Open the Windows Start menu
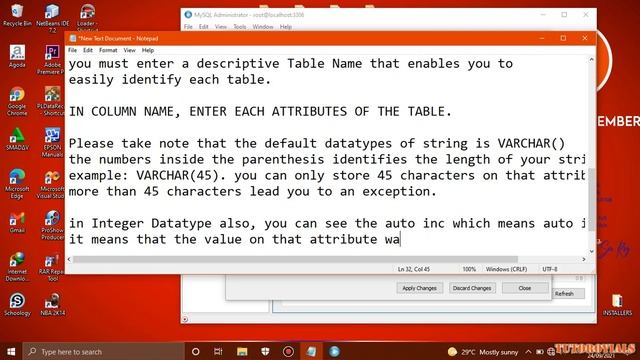 [x=11, y=351]
